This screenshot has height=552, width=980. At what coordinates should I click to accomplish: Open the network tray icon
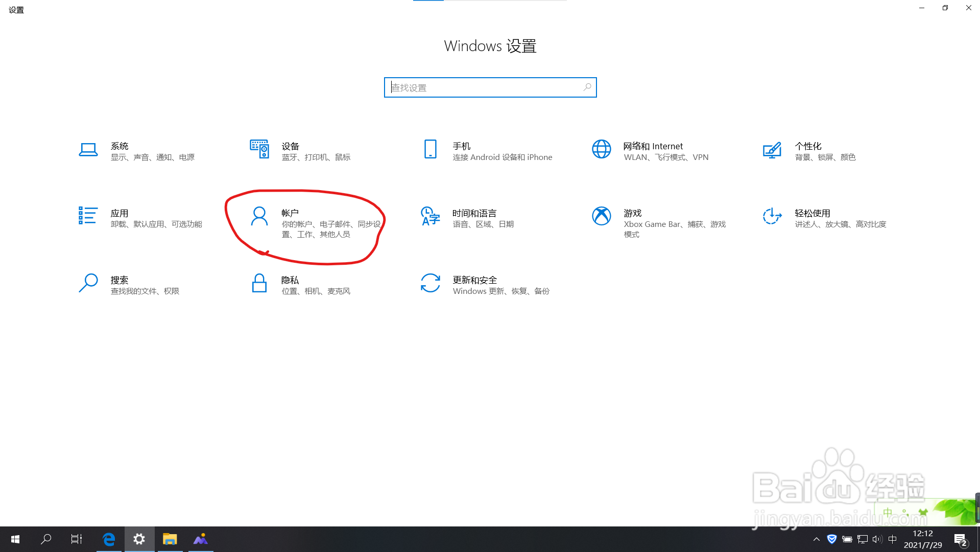pos(863,539)
